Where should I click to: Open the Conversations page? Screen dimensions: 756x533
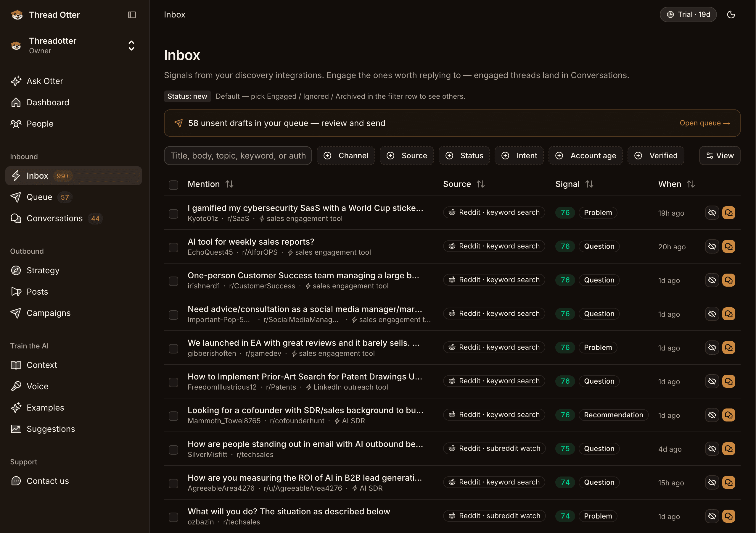tap(74, 219)
